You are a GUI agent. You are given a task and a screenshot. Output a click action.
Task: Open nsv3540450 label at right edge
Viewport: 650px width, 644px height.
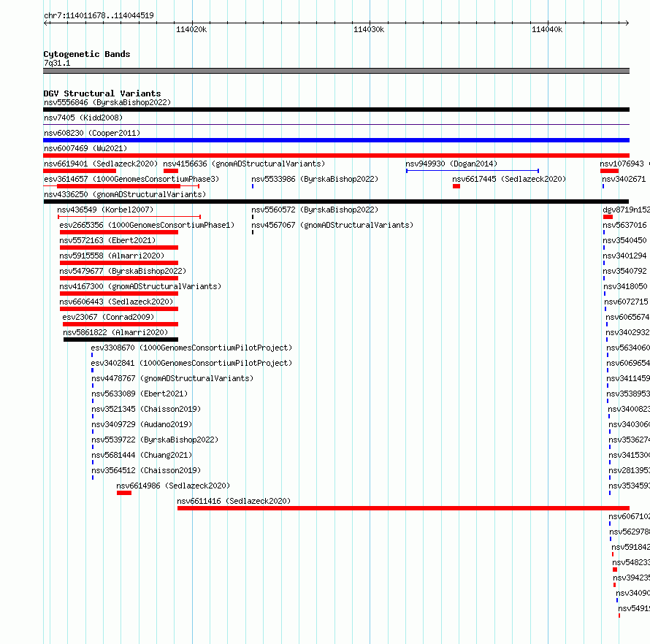624,240
